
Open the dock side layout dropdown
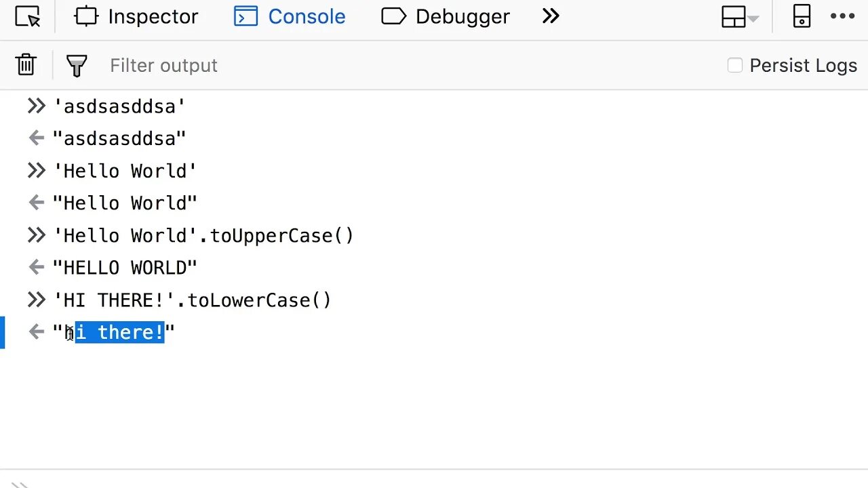[740, 18]
